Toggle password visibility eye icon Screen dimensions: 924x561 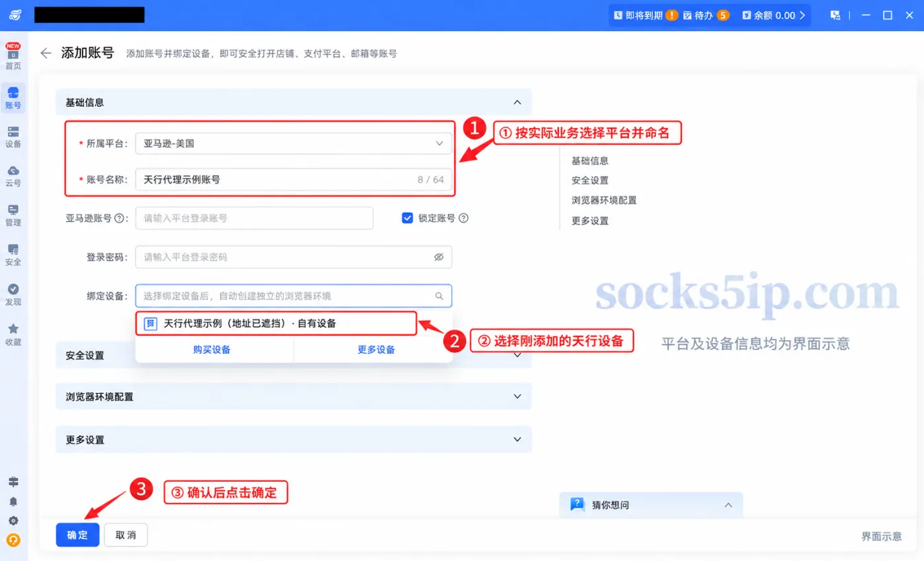(x=439, y=257)
